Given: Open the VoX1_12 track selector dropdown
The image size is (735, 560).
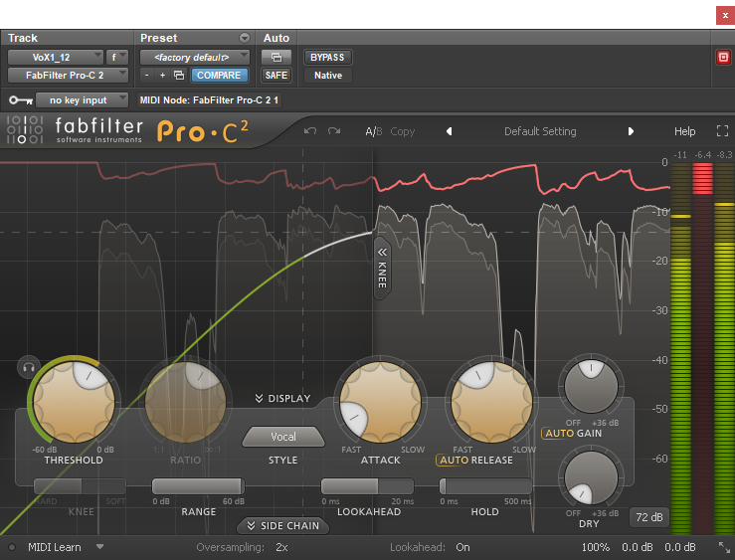Looking at the screenshot, I should click(x=56, y=57).
